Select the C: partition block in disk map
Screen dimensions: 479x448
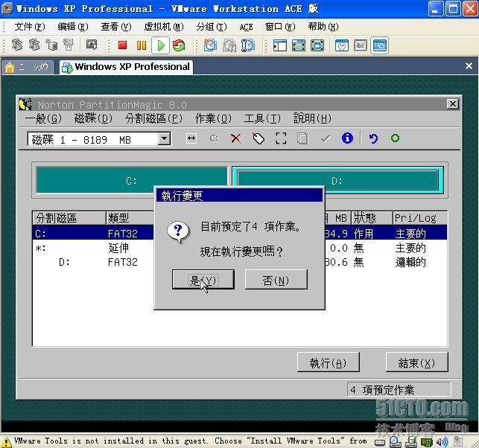[x=132, y=181]
